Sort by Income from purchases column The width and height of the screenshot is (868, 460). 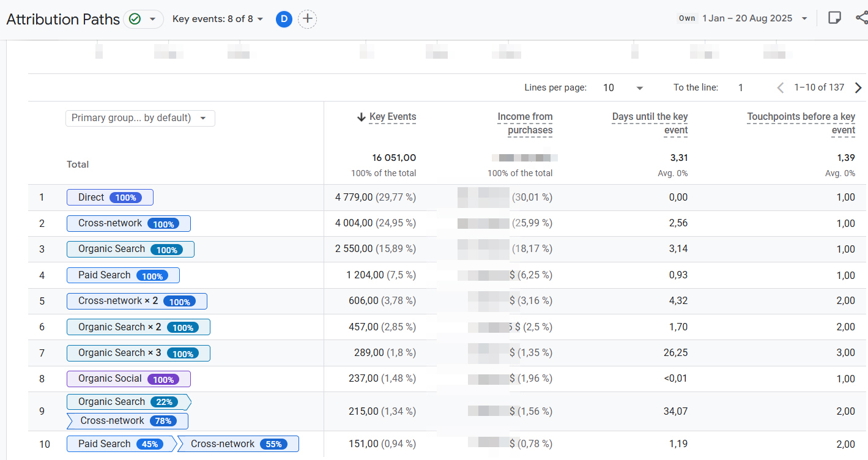click(525, 123)
